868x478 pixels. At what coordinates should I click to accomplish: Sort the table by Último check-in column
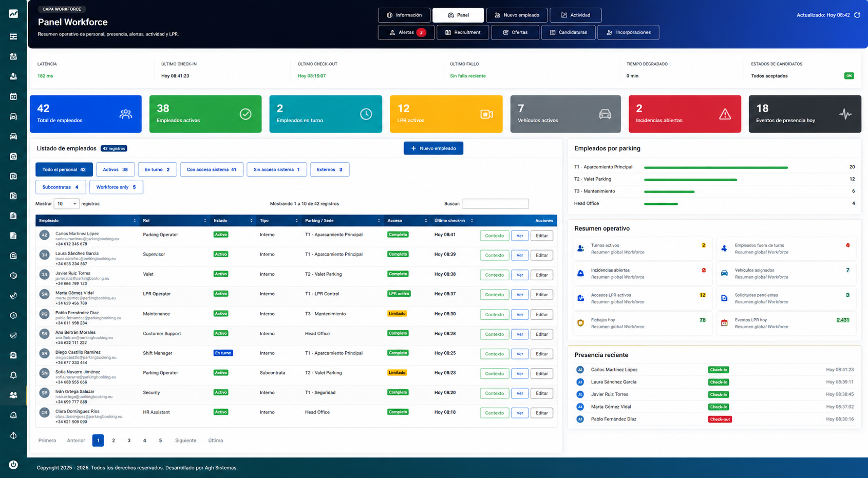(x=454, y=221)
